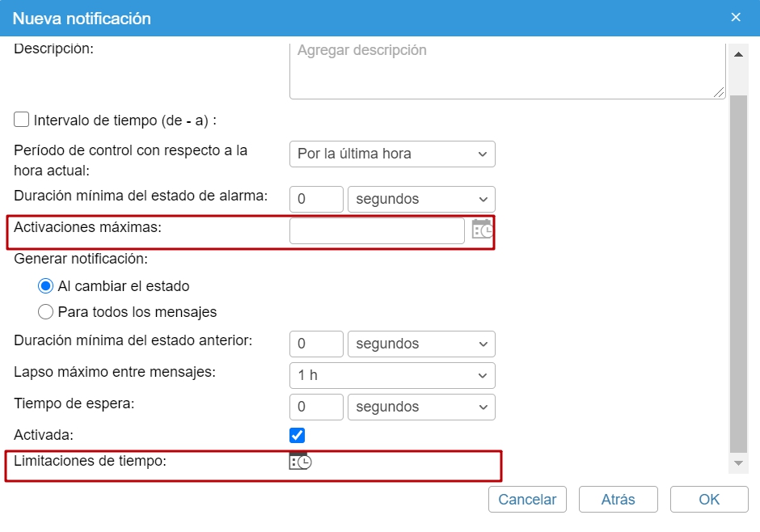Go back with the Atrás button
This screenshot has height=532, width=760.
pos(618,499)
